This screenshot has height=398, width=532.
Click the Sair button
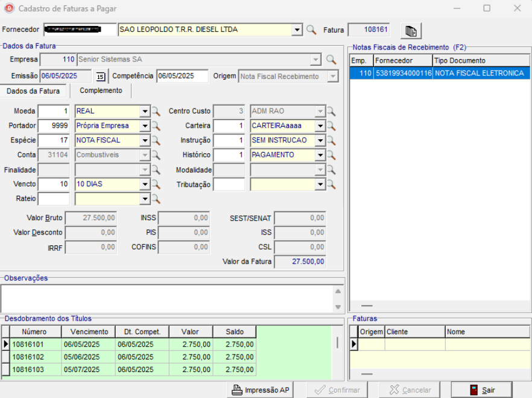481,390
